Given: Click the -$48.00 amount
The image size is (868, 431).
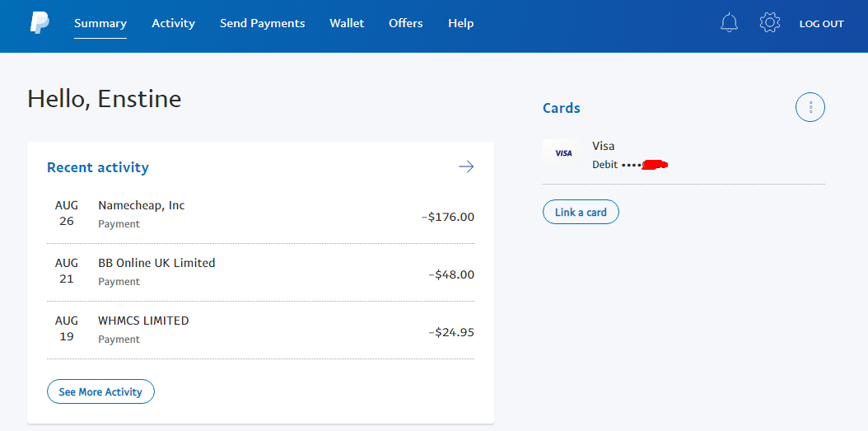Looking at the screenshot, I should pyautogui.click(x=451, y=274).
